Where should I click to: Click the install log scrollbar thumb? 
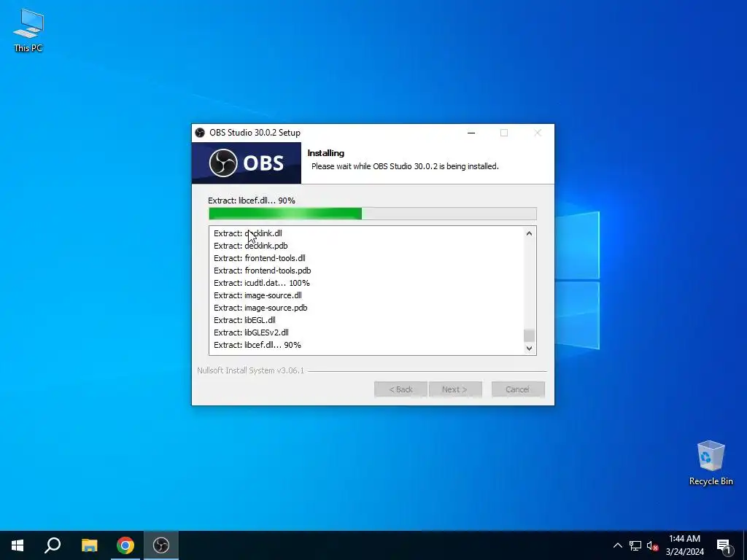click(x=529, y=335)
